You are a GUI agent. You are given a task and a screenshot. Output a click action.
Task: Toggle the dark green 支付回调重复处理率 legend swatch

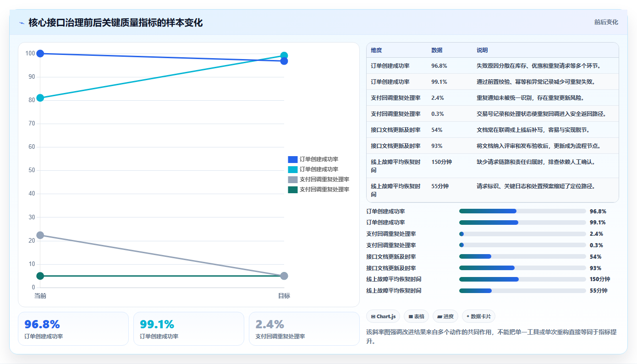(293, 190)
